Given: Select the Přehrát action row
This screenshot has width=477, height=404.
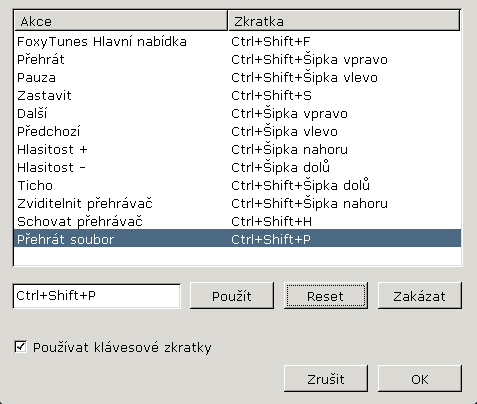Looking at the screenshot, I should (237, 60).
